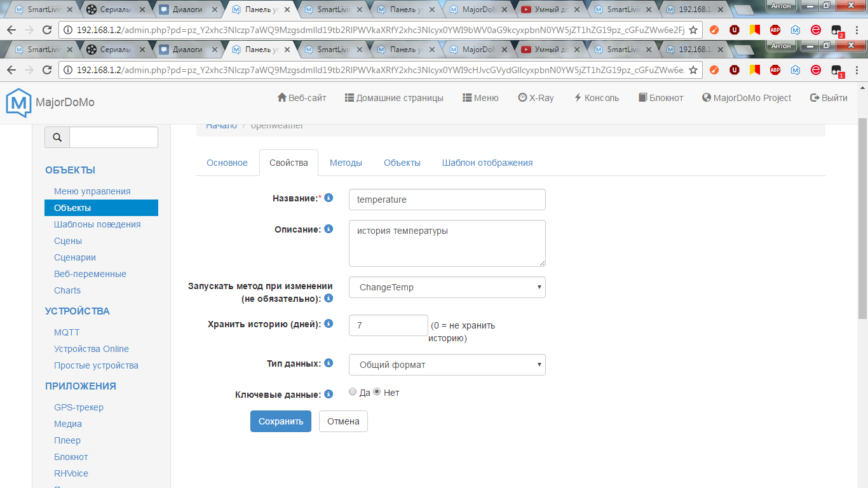The width and height of the screenshot is (868, 488).
Task: Click the ПРИЛОЖЕНИЯ section heading
Action: pyautogui.click(x=81, y=386)
